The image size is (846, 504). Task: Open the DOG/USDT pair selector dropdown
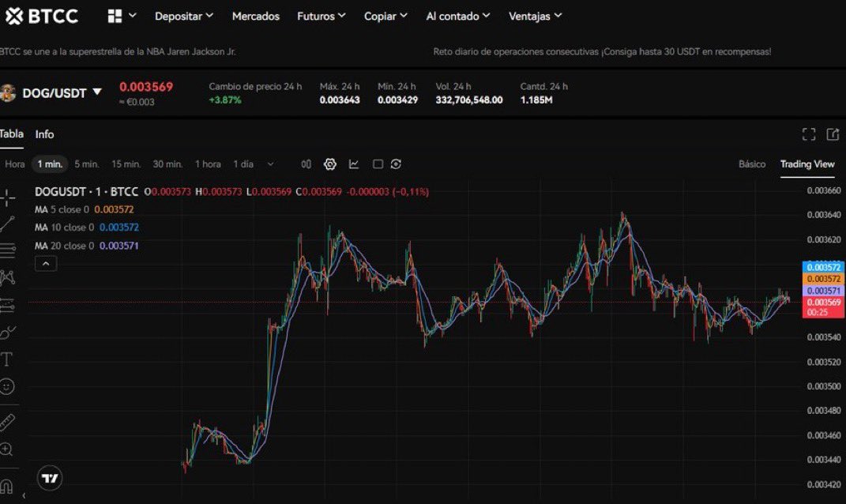pos(62,92)
